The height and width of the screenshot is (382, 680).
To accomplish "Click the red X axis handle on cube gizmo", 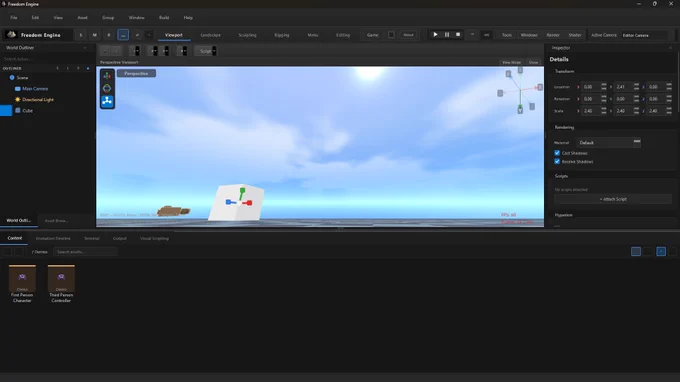I will coord(249,203).
